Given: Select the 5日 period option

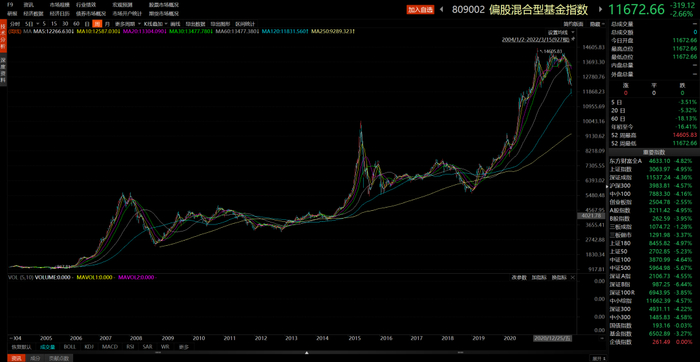Looking at the screenshot, I should (x=29, y=23).
